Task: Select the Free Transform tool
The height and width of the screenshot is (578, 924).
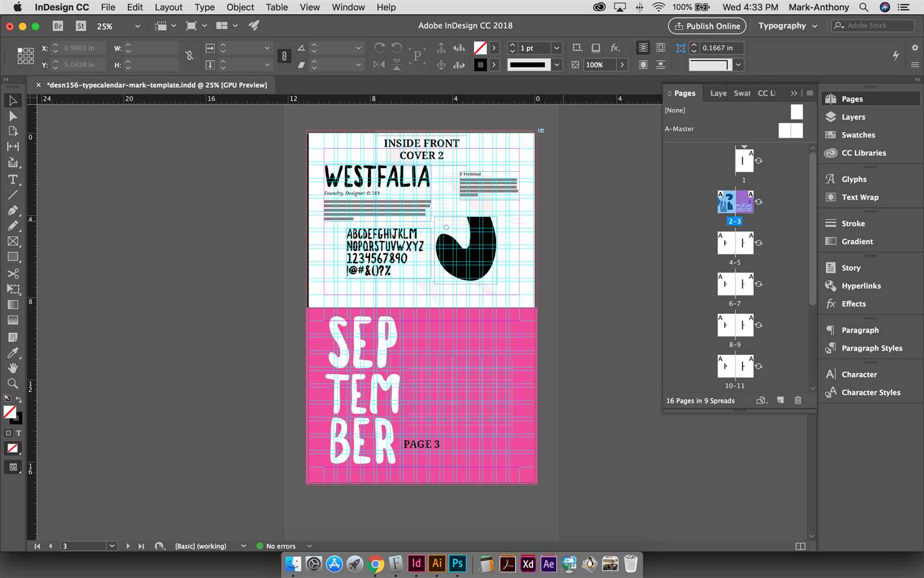Action: pyautogui.click(x=13, y=289)
